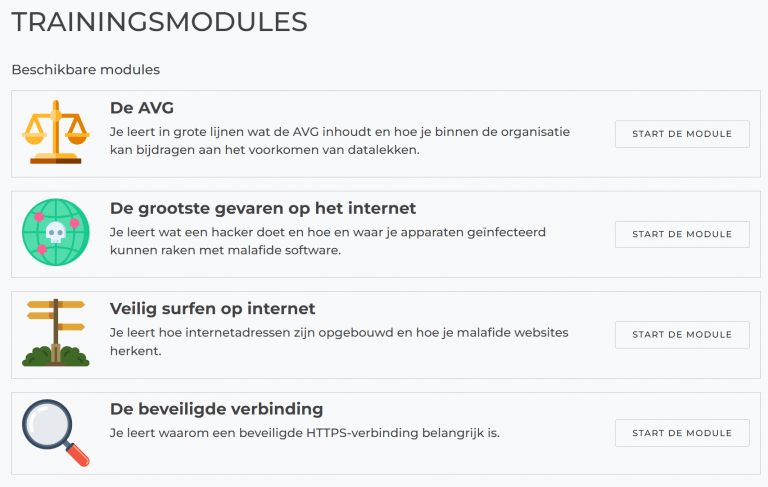Select the Veilig surfen op internet heading

(x=213, y=309)
